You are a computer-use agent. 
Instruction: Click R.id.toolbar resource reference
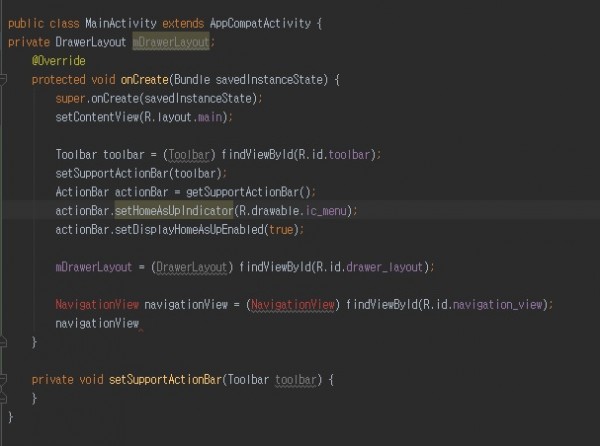(x=334, y=155)
